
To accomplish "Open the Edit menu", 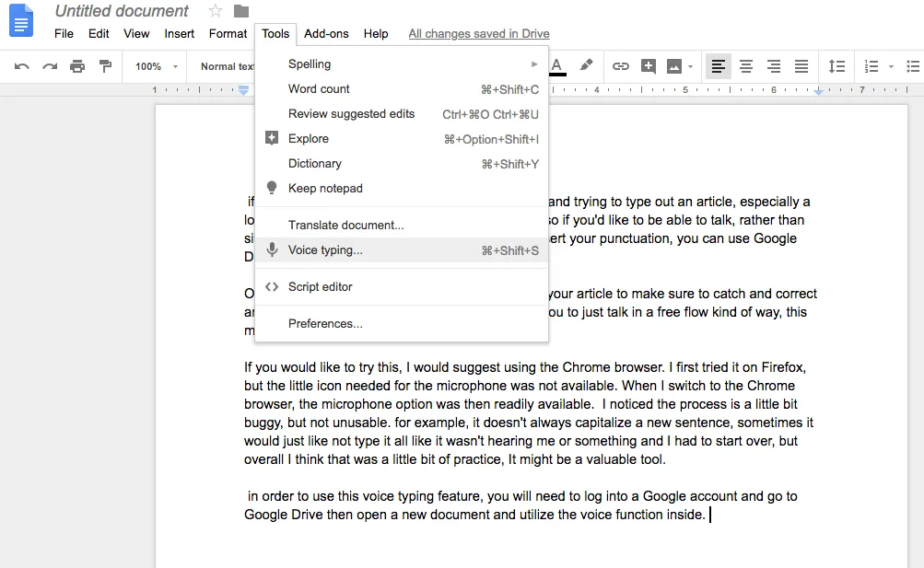I will (x=99, y=33).
